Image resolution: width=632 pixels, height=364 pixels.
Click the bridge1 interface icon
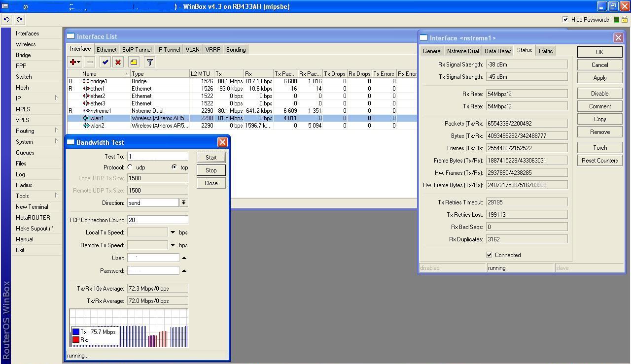[86, 81]
